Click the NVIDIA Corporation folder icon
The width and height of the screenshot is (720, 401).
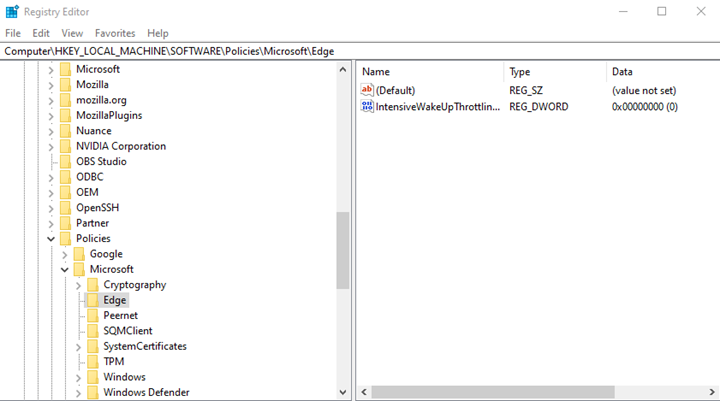pyautogui.click(x=66, y=146)
